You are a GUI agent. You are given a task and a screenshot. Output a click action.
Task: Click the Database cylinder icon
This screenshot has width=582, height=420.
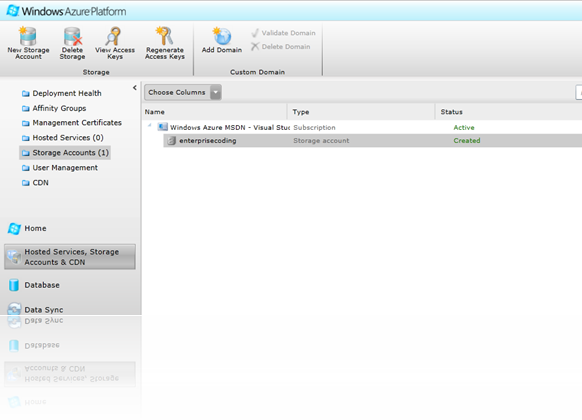pyautogui.click(x=14, y=285)
